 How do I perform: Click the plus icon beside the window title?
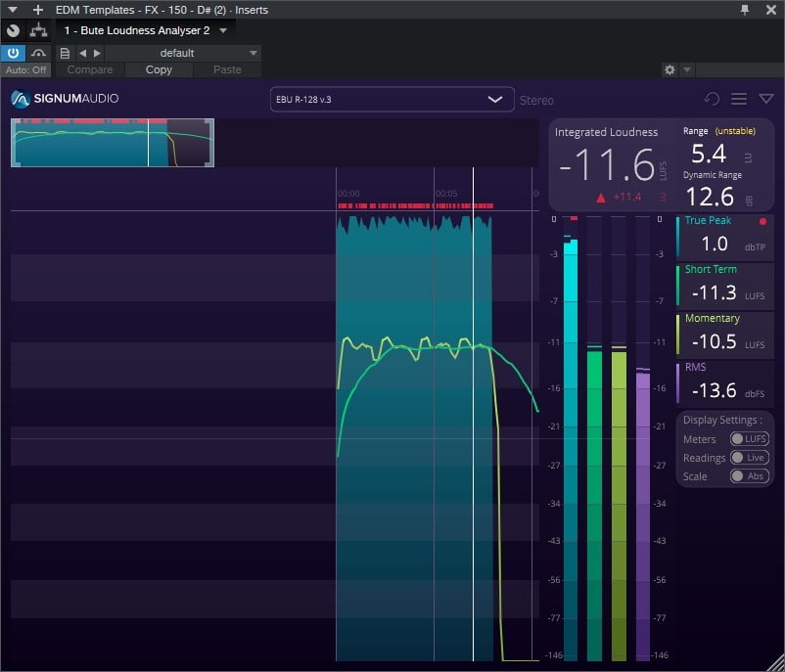37,10
